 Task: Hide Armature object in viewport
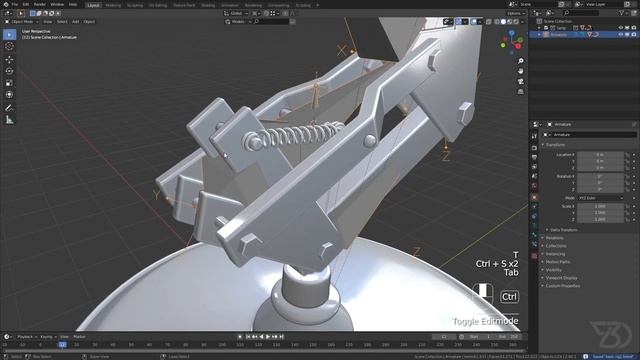pos(620,35)
